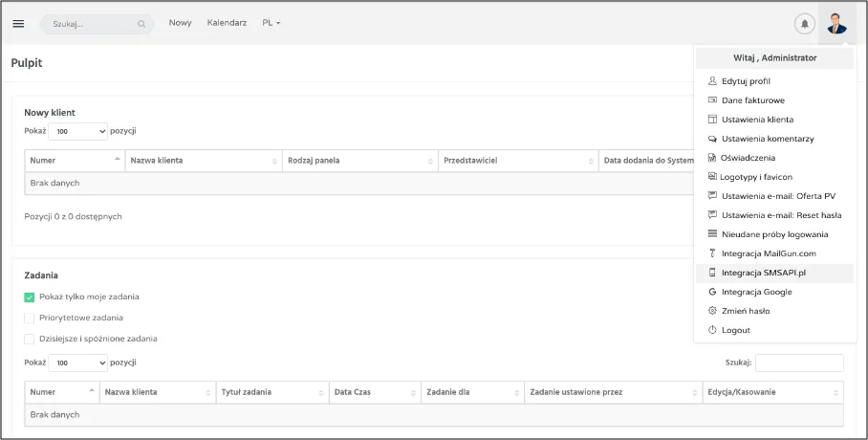This screenshot has height=440, width=868.
Task: Click the Pulpit page heading
Action: coord(27,63)
